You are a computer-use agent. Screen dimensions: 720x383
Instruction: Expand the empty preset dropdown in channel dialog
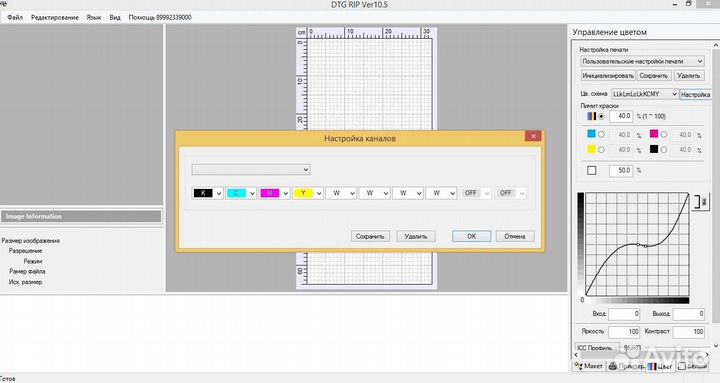click(x=251, y=169)
